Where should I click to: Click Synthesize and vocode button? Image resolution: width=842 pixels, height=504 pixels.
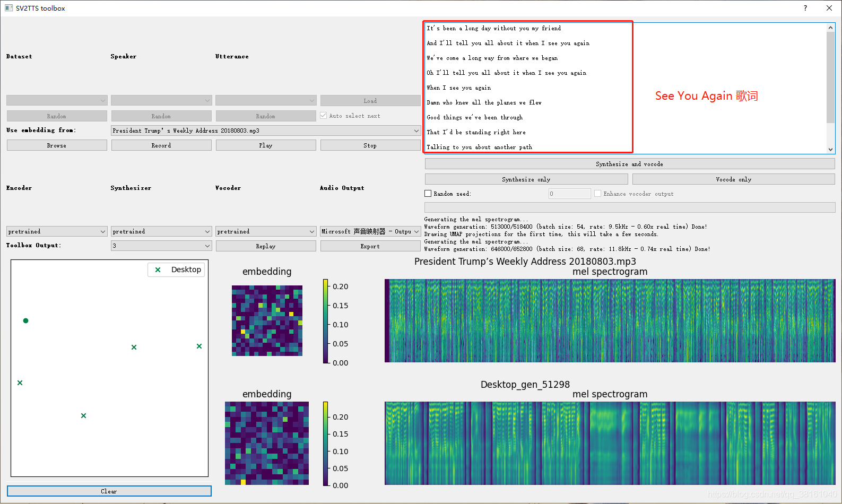click(x=630, y=164)
